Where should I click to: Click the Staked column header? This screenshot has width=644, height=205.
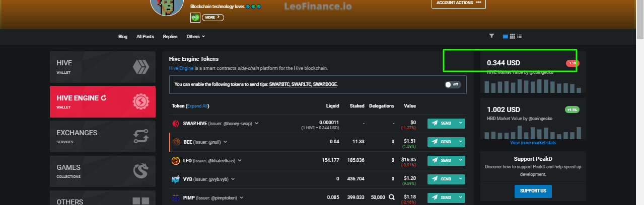tap(356, 106)
